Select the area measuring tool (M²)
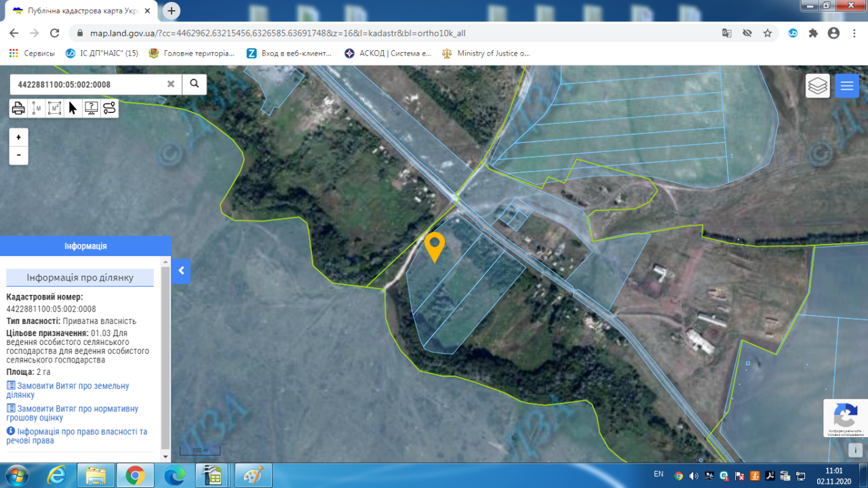Screen dimensions: 868x488 click(55, 108)
